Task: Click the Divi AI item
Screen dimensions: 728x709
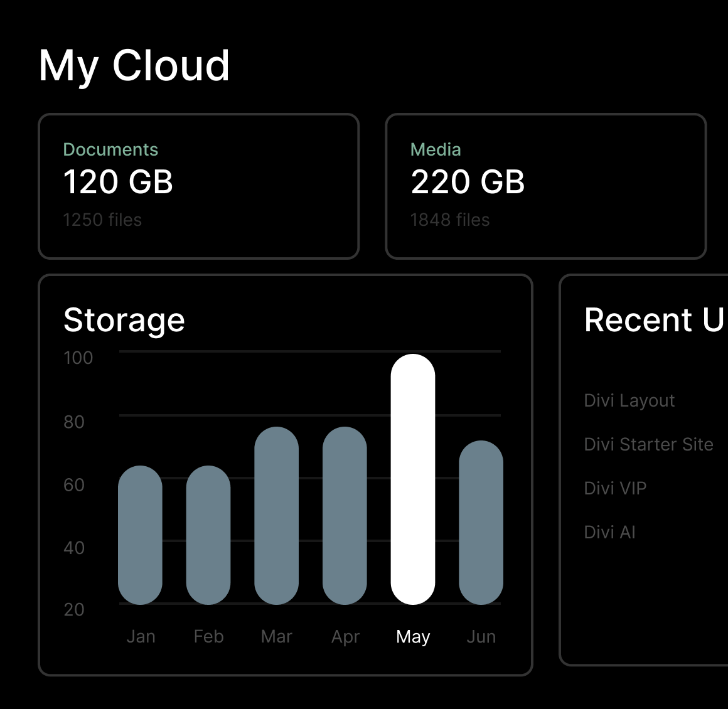Action: tap(609, 532)
